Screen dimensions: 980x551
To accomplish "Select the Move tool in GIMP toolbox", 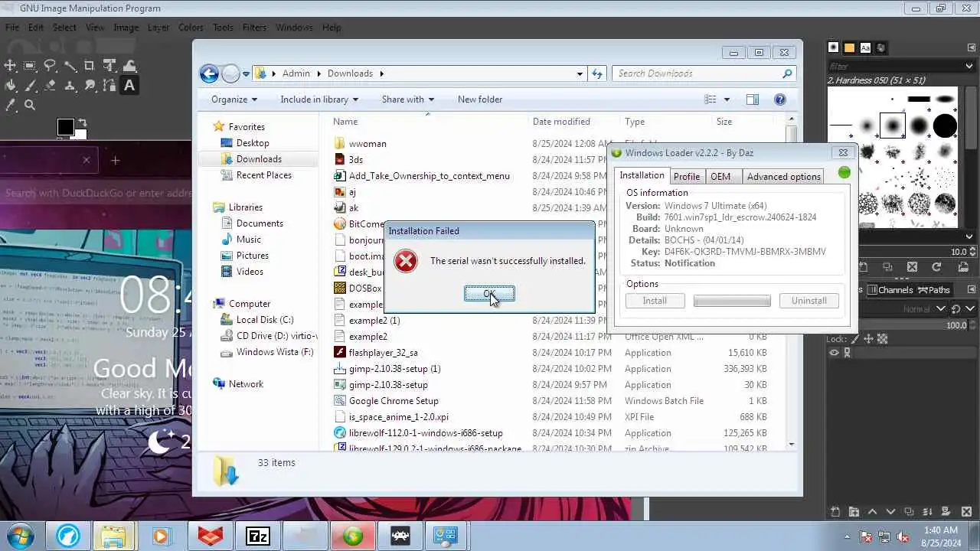I will [x=10, y=67].
